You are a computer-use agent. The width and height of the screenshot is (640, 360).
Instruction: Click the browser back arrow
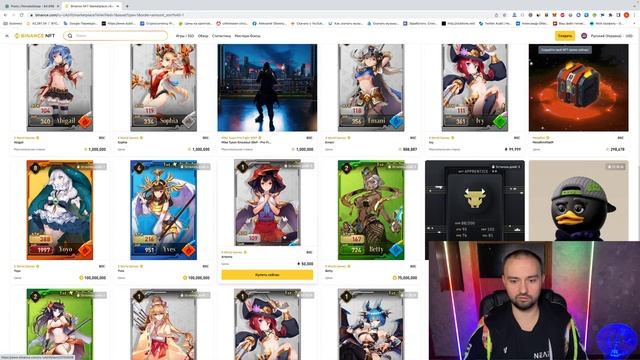(5, 15)
